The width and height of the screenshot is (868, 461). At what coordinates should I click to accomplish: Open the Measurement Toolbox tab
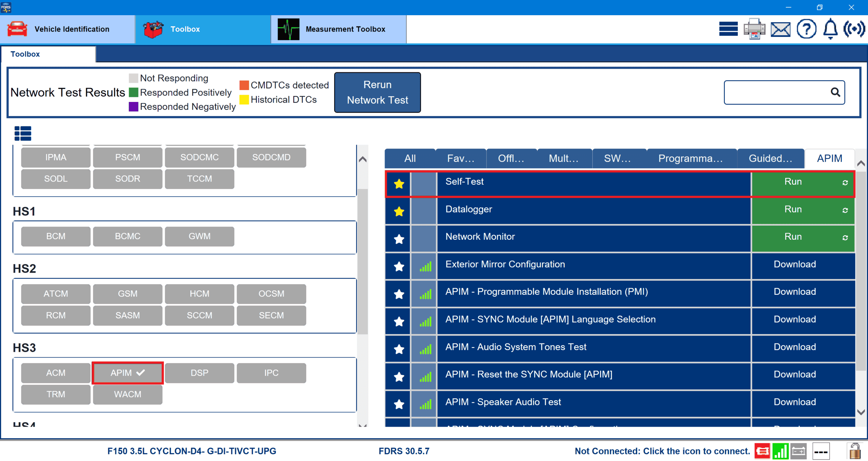point(339,29)
